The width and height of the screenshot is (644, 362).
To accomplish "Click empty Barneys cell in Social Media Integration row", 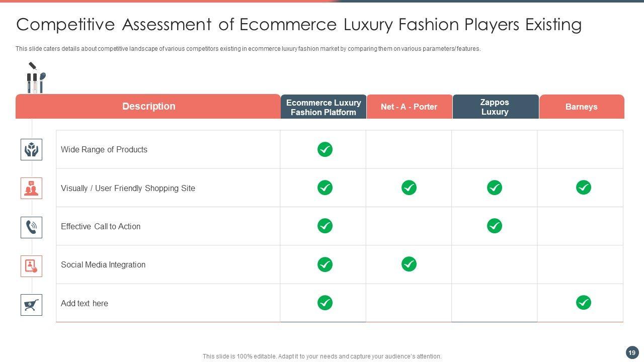I will point(580,264).
